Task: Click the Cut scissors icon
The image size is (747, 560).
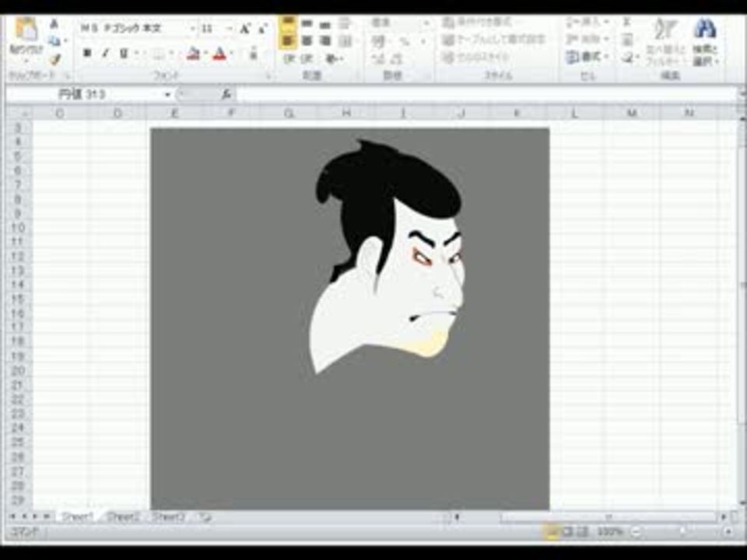Action: click(x=54, y=24)
